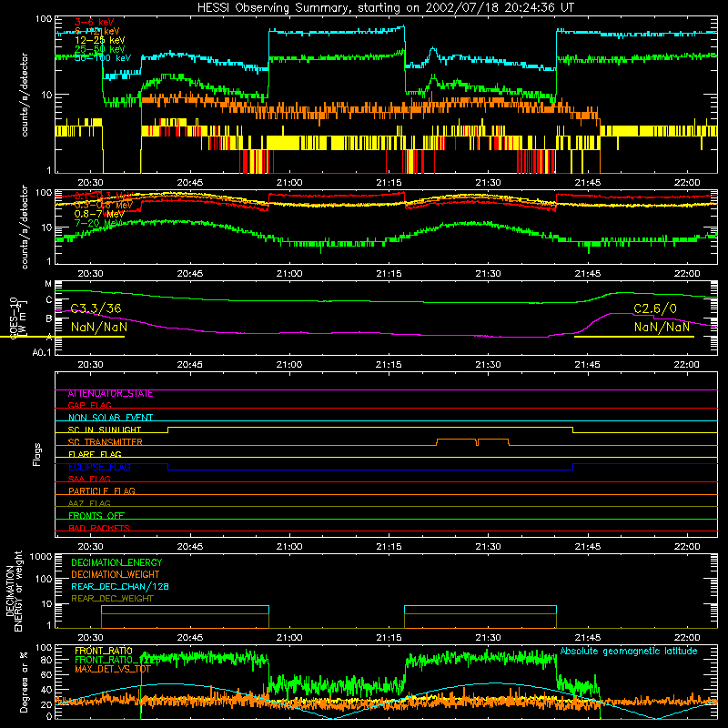Select the 3-6 keV legend label
The image size is (728, 728).
(94, 22)
